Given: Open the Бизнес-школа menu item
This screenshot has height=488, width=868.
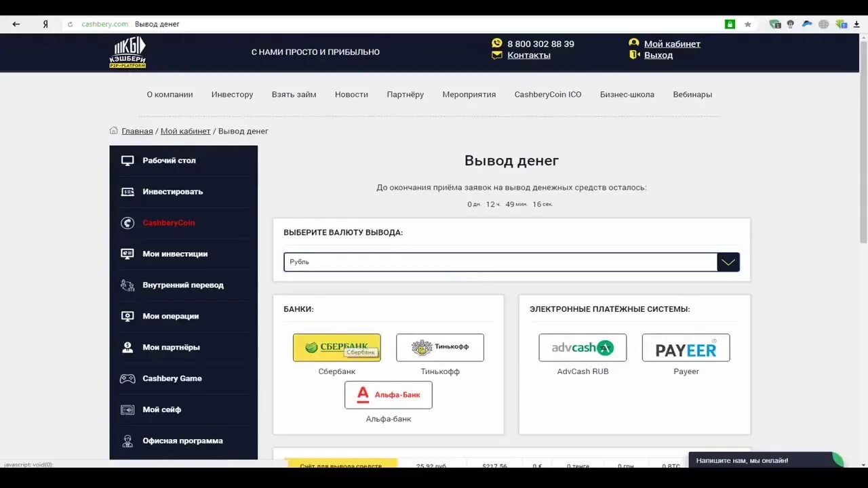Looking at the screenshot, I should click(x=627, y=95).
